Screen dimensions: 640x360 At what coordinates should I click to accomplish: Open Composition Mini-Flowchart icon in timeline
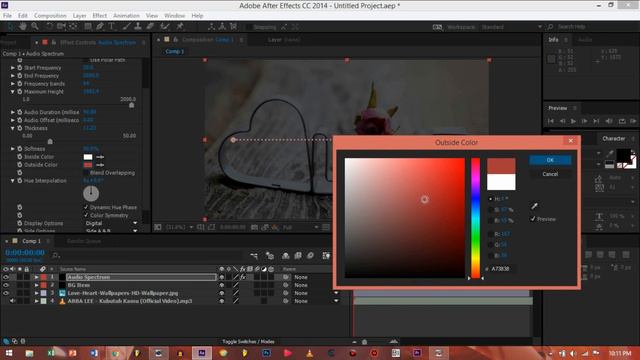pos(254,256)
